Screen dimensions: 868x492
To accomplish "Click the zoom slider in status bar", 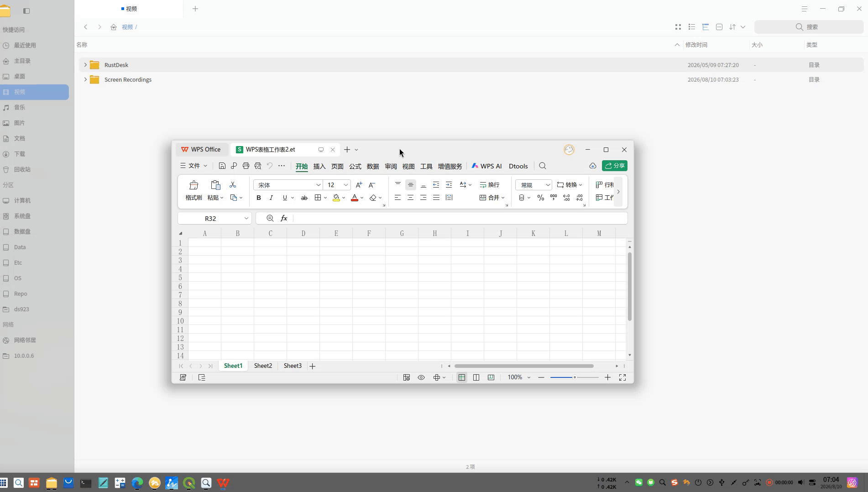I will coord(575,377).
